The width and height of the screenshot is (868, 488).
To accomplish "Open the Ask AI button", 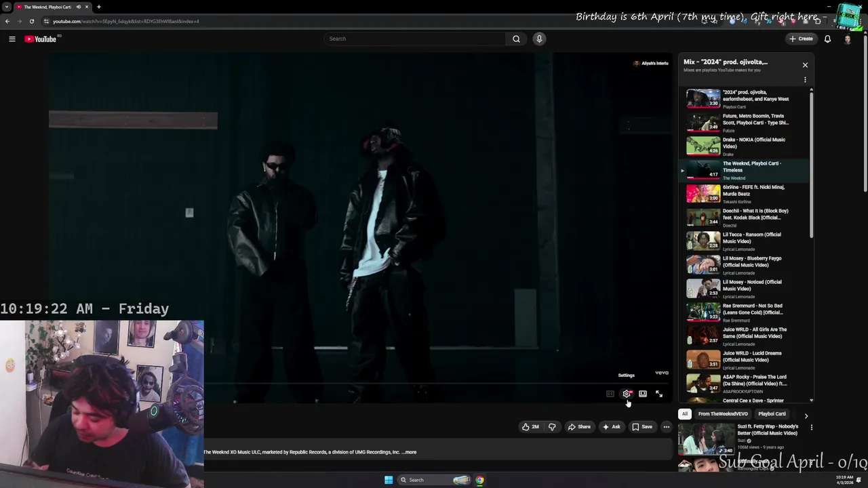I will (x=611, y=427).
